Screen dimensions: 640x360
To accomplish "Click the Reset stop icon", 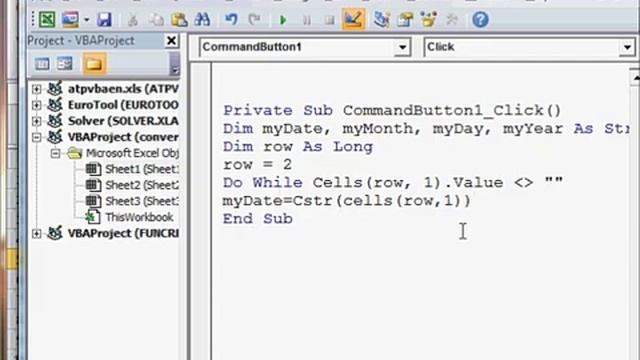I will [330, 20].
